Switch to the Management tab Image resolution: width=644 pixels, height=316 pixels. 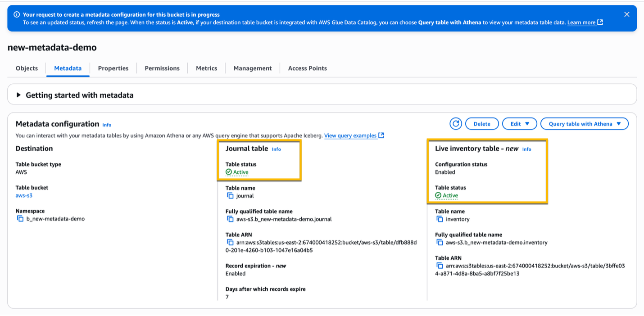[253, 68]
